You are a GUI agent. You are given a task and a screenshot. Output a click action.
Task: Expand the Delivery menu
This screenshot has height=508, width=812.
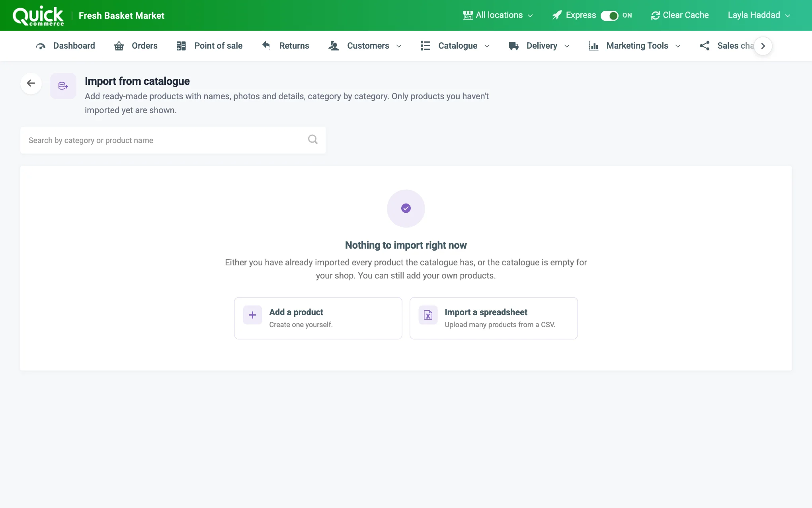[539, 46]
